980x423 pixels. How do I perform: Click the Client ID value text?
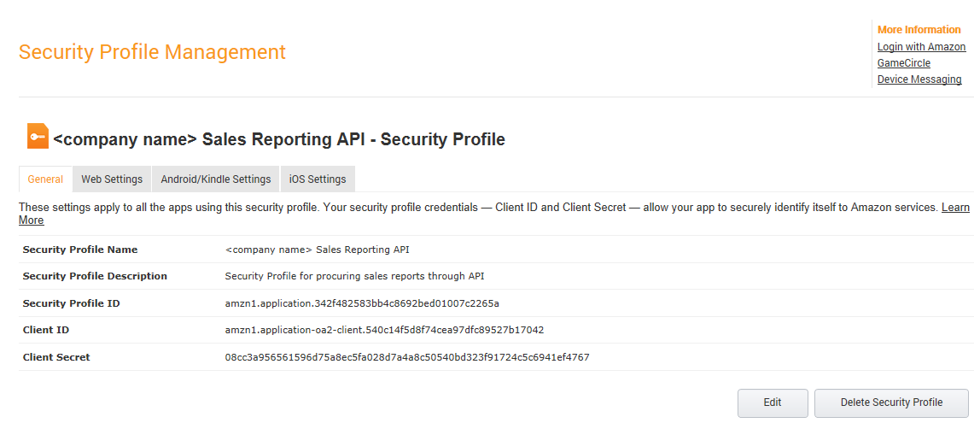[384, 330]
